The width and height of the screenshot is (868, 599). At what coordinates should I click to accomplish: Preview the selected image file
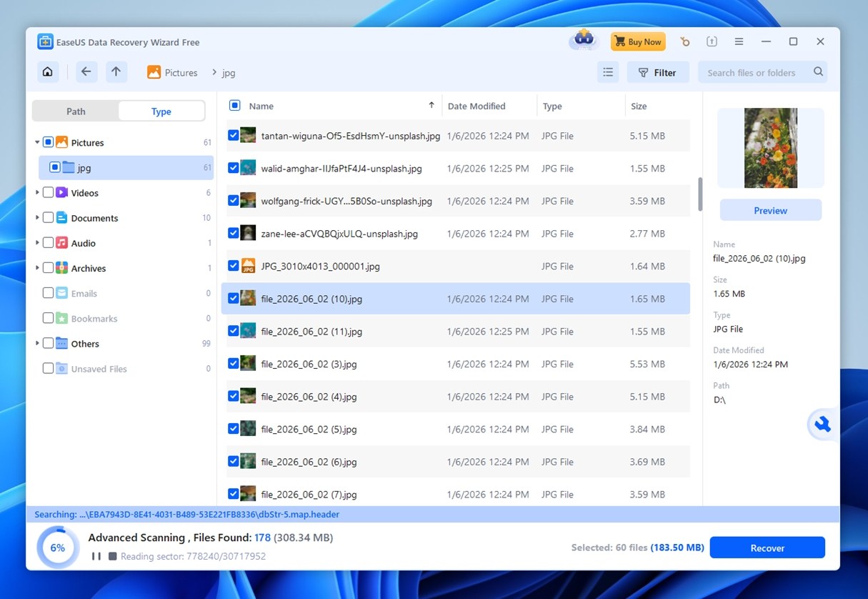click(x=770, y=209)
